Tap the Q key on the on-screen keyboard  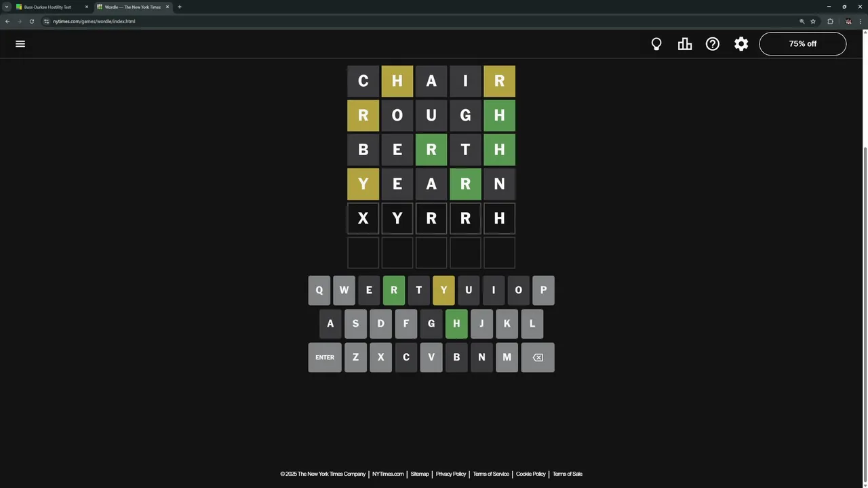coord(319,290)
